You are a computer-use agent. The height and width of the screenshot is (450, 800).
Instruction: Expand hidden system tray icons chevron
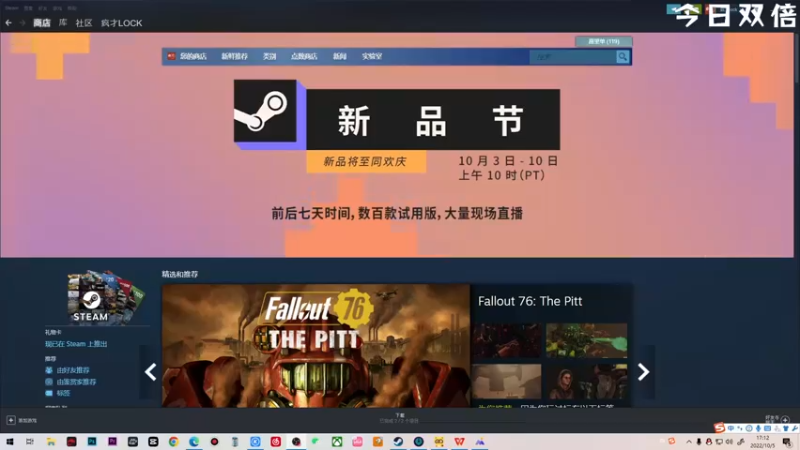[x=689, y=442]
